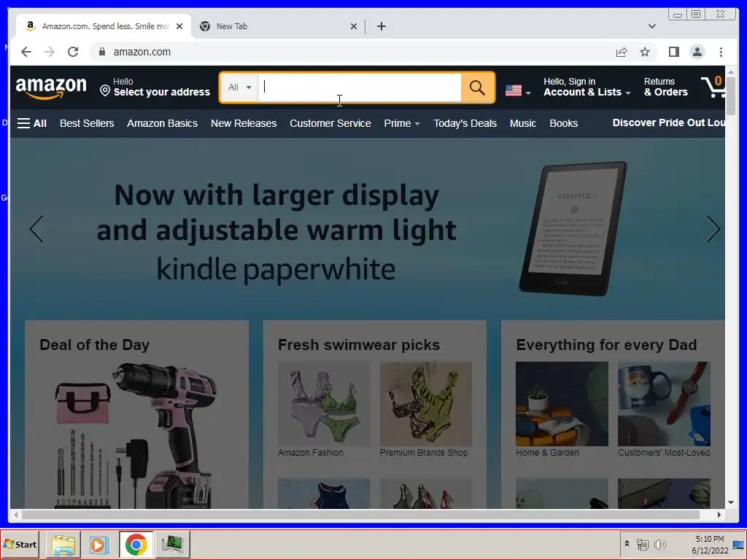
Task: Click the vertical page scrollbar thumb
Action: (731, 96)
